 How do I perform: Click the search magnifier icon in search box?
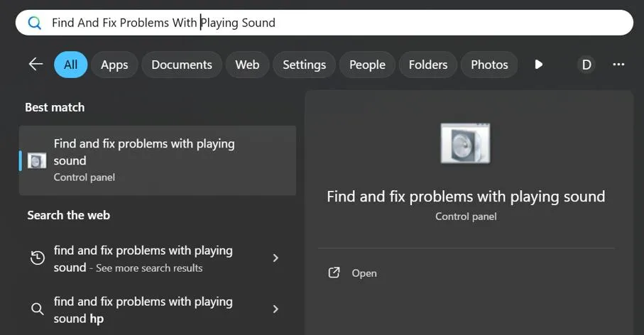[x=34, y=23]
